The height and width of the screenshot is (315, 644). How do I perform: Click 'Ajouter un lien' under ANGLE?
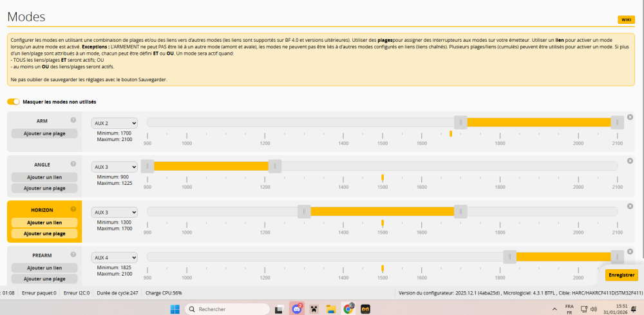click(x=44, y=177)
